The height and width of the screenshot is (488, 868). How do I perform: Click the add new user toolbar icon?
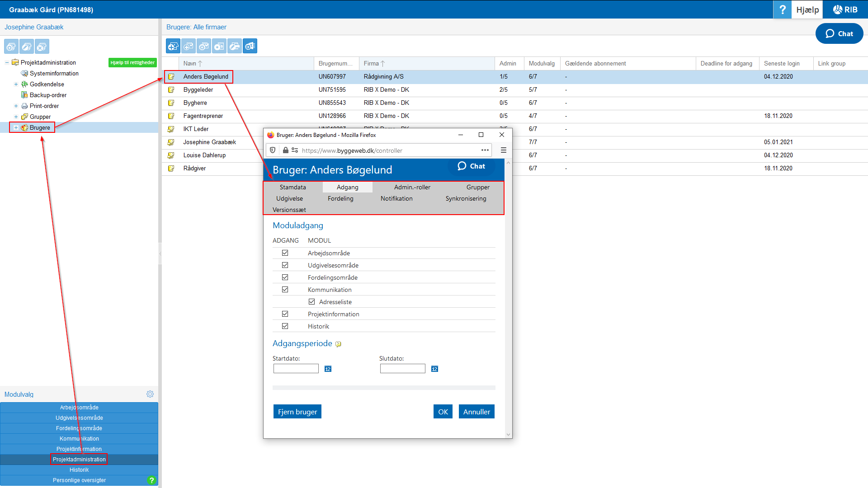(x=173, y=46)
